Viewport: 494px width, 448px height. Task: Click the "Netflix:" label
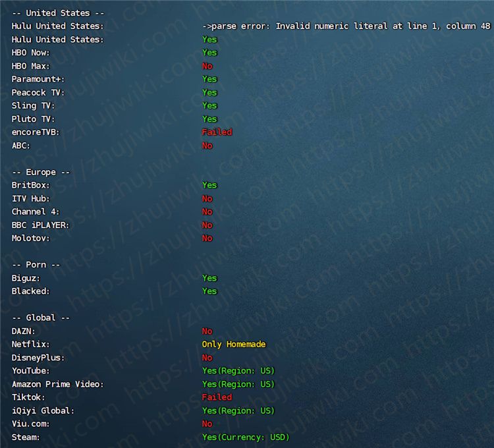pos(31,345)
